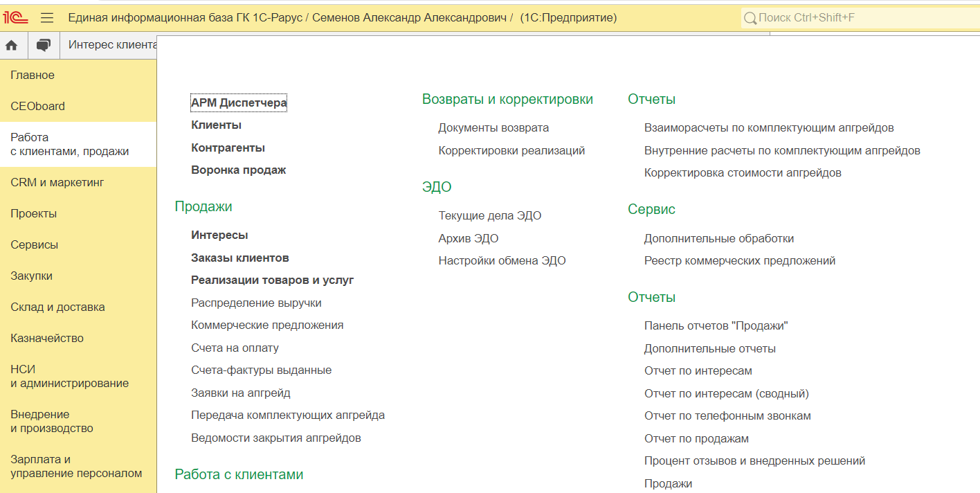Open the hamburger main menu icon
The image size is (980, 493).
47,17
